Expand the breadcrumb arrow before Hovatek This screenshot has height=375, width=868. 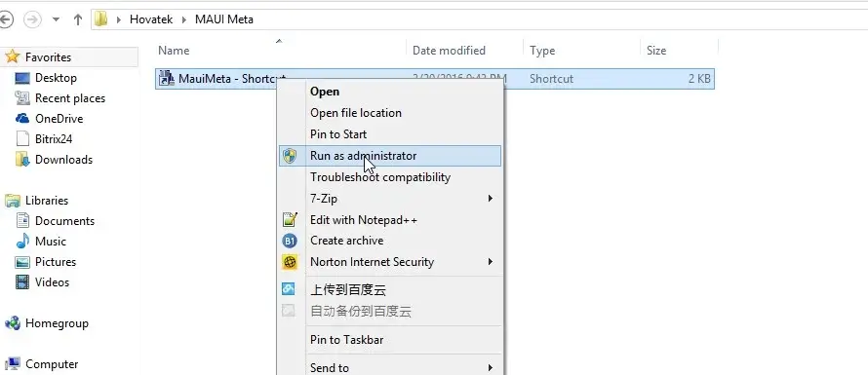(x=118, y=19)
